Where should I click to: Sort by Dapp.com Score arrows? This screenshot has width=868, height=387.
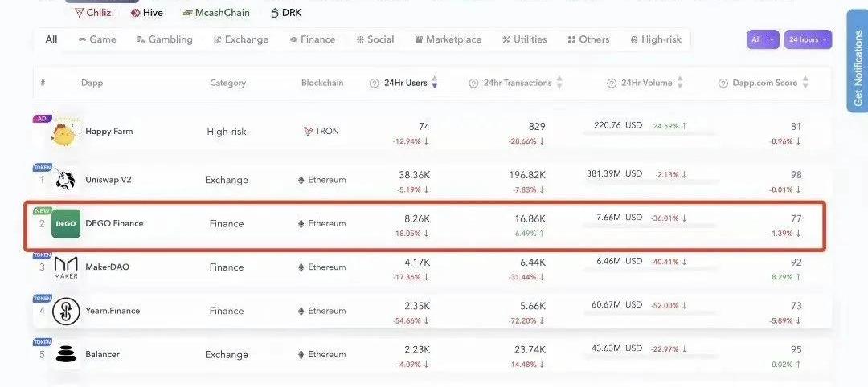pos(805,83)
